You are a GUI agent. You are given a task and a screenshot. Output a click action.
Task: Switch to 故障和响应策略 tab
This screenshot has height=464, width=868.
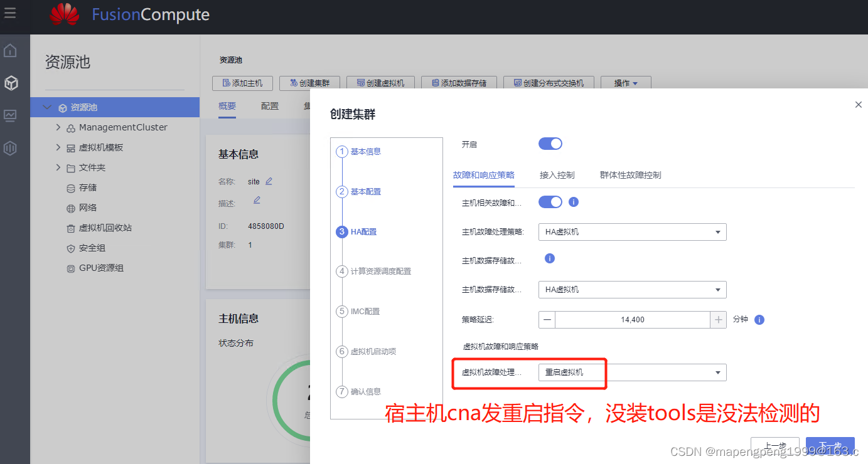tap(484, 175)
